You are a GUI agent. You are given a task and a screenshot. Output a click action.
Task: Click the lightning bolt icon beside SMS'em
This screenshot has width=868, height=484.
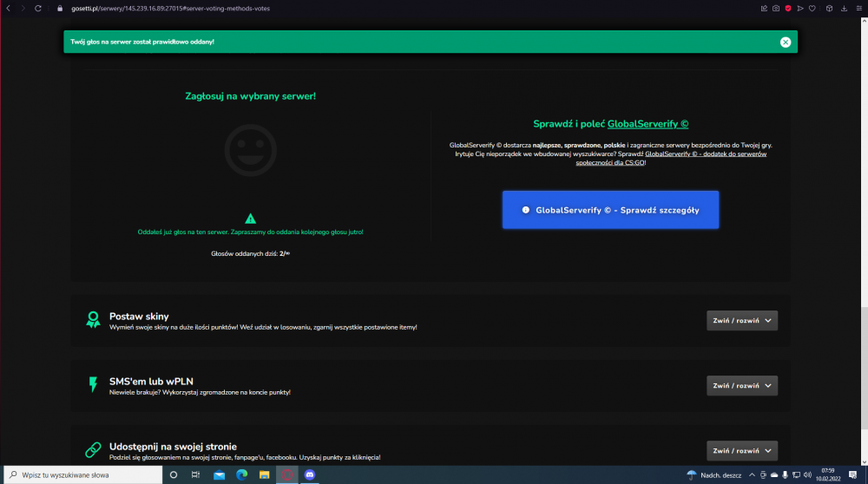tap(93, 384)
